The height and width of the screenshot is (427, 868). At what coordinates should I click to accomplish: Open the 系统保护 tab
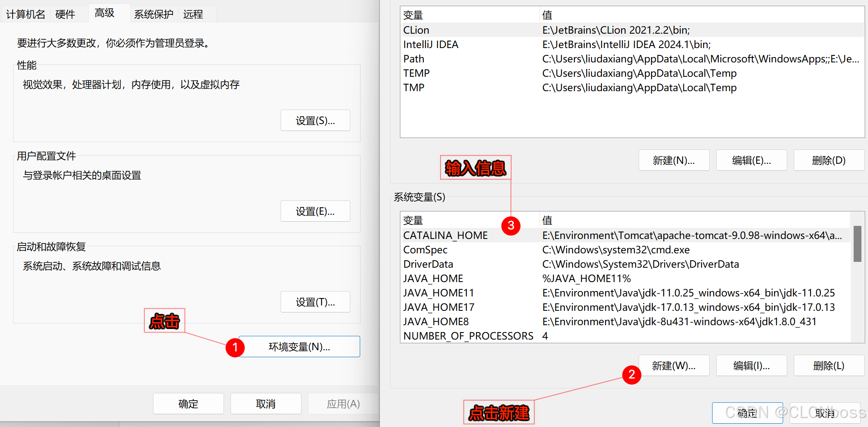coord(154,14)
